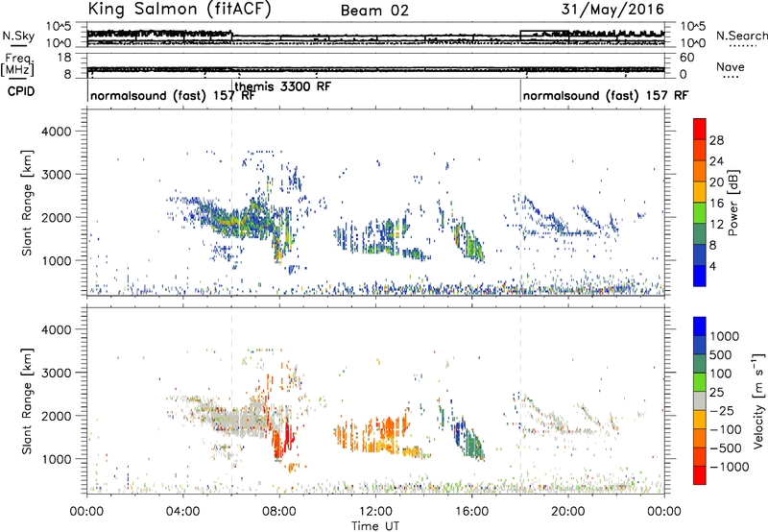
Task: Click the '08:00' time tick label
Action: pyautogui.click(x=279, y=512)
